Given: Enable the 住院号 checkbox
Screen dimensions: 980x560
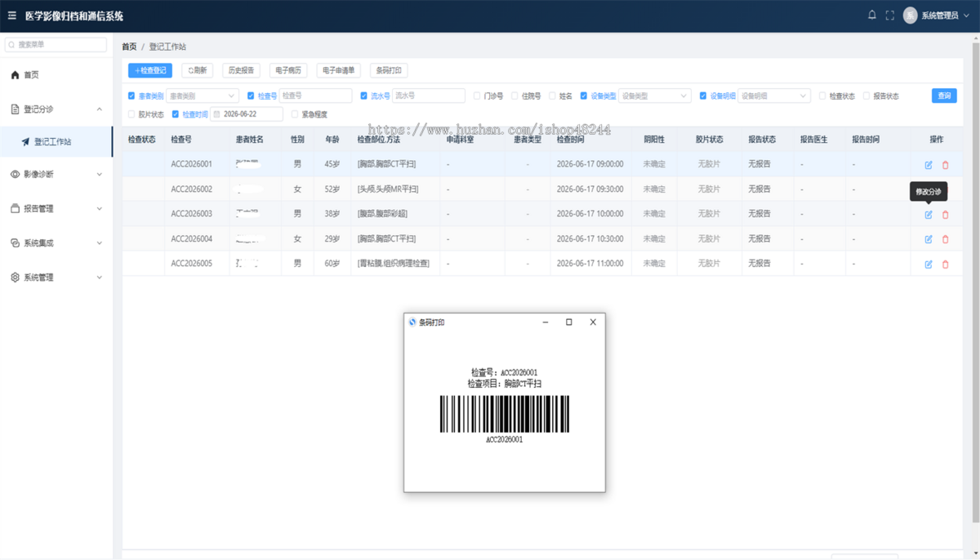Looking at the screenshot, I should pos(514,96).
